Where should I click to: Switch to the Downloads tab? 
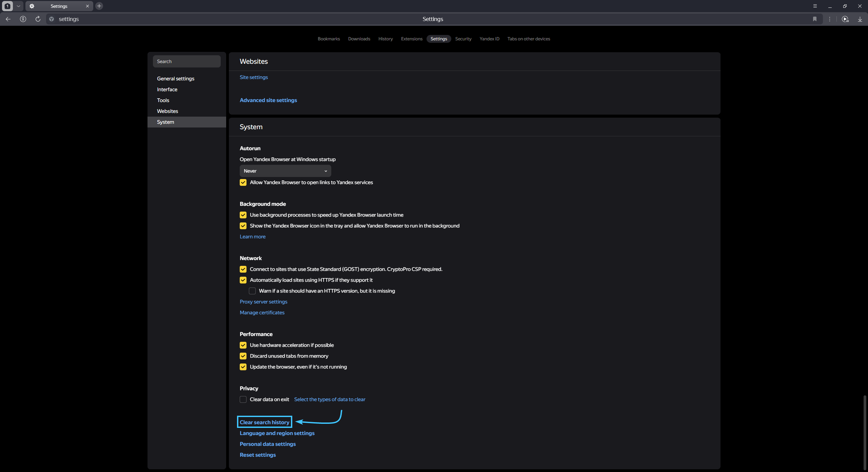pos(359,39)
